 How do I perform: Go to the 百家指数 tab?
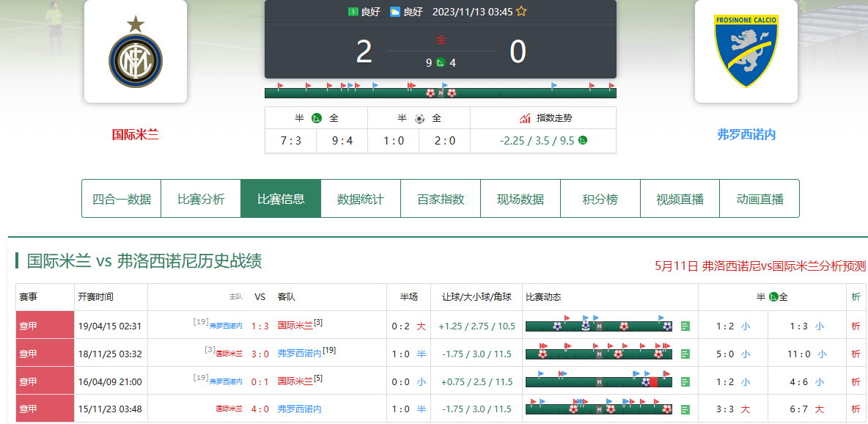click(x=441, y=199)
